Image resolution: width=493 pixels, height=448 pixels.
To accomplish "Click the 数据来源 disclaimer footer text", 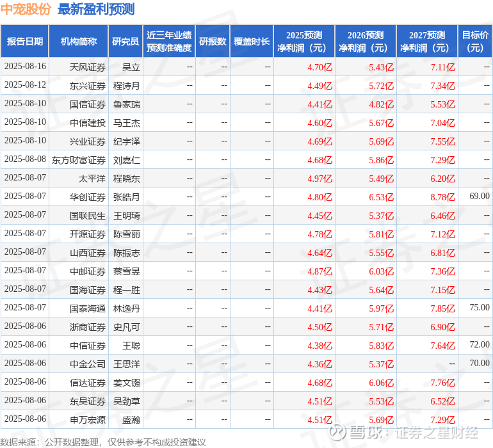I will 103,442.
